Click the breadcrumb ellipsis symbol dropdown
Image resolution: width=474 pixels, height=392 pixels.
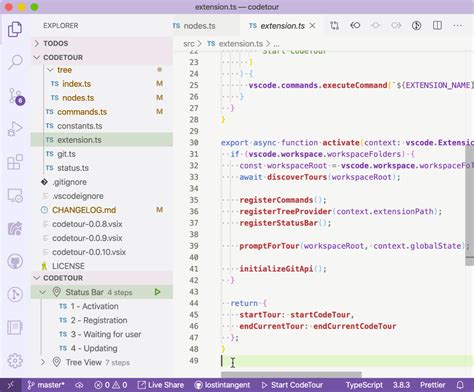coord(276,44)
